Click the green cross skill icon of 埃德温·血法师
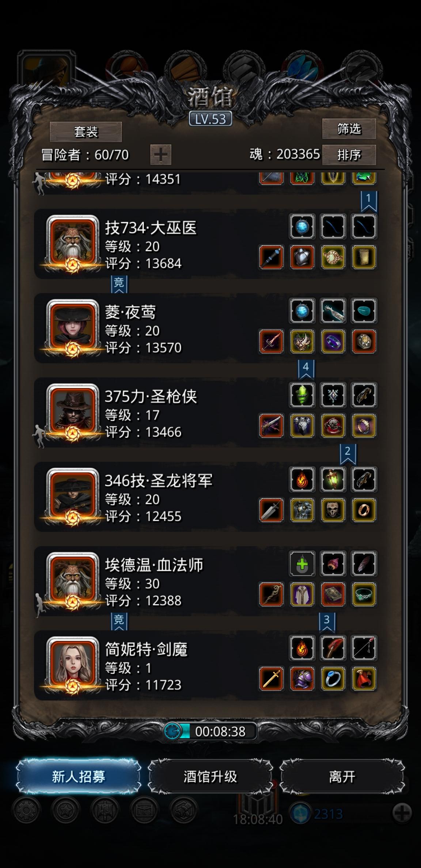This screenshot has height=868, width=421. coord(302,564)
